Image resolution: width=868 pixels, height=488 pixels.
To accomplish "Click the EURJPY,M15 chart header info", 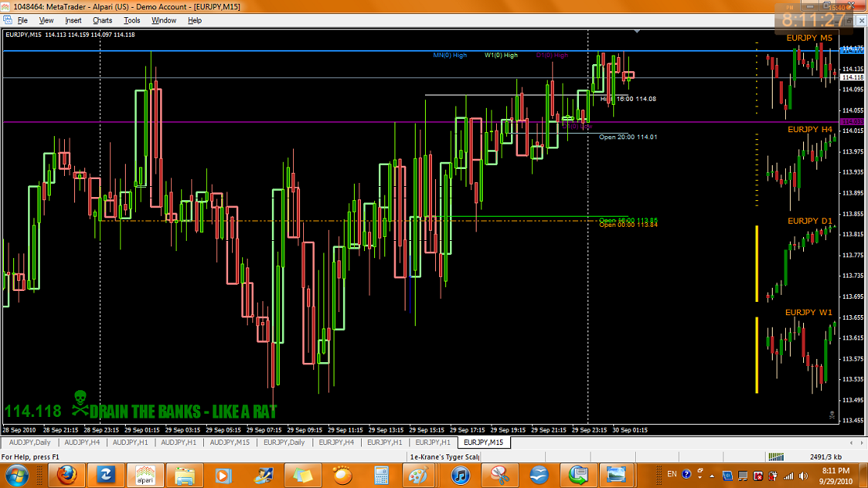I will (70, 34).
